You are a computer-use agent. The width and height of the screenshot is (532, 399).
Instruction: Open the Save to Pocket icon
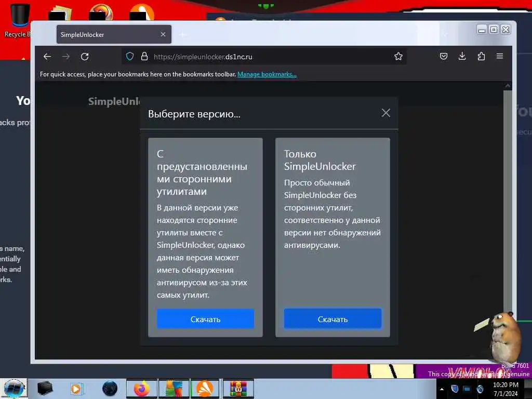443,56
